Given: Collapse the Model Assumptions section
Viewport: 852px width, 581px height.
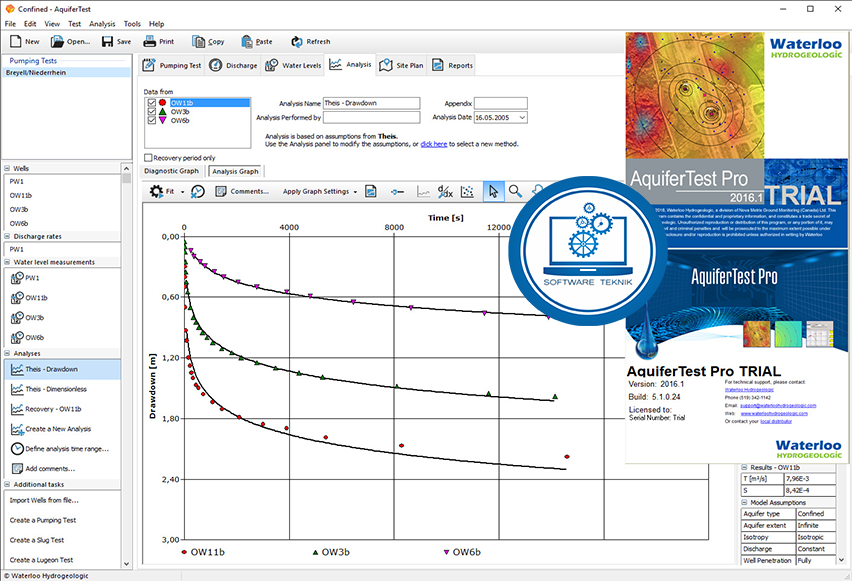Looking at the screenshot, I should coord(745,503).
